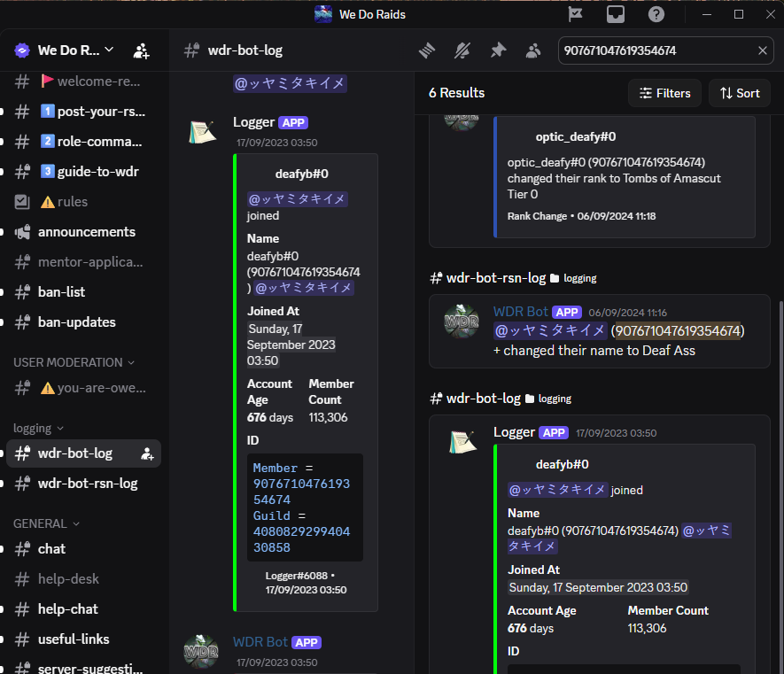Click the Sort button in search results
This screenshot has width=784, height=674.
pos(740,93)
